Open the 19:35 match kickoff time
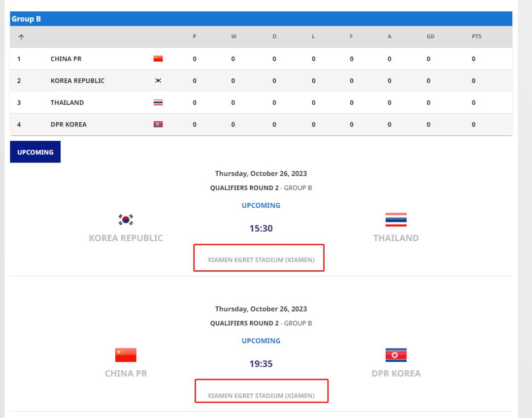Screen dimensions: 532x418 coord(261,364)
